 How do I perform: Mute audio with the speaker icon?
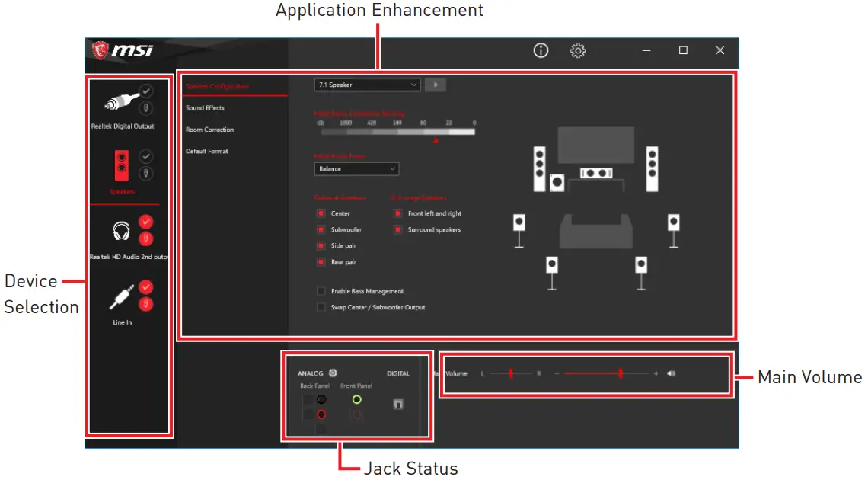(x=671, y=373)
